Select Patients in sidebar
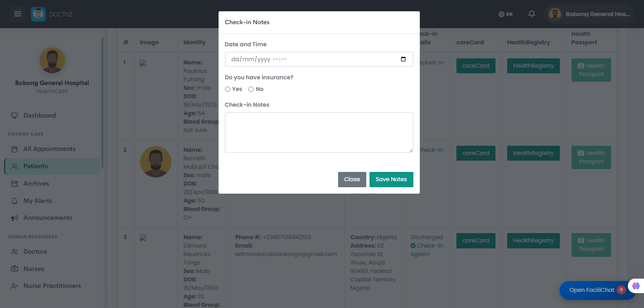Screen dimensions: 644x308 (x=52, y=166)
